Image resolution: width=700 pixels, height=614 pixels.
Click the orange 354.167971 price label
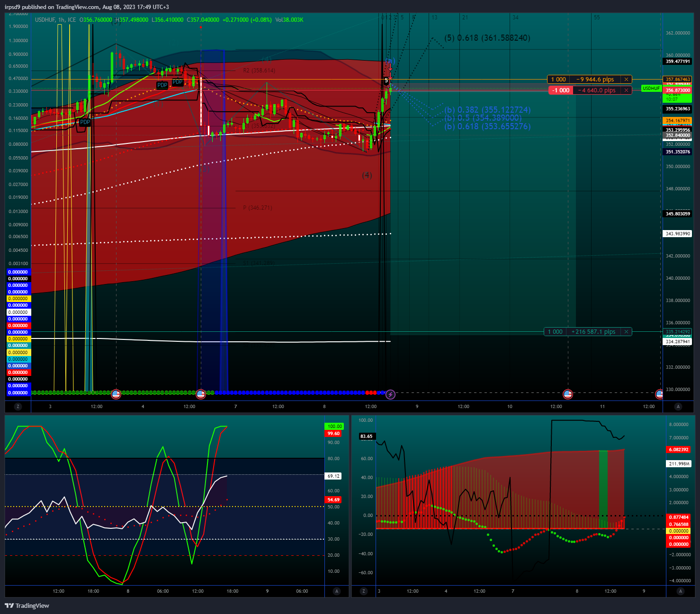(678, 121)
